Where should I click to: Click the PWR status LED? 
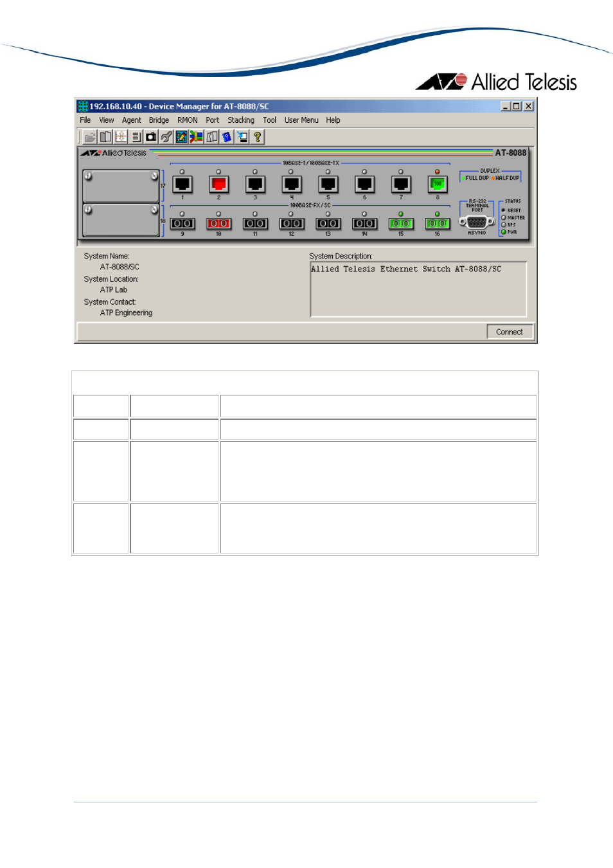point(504,232)
